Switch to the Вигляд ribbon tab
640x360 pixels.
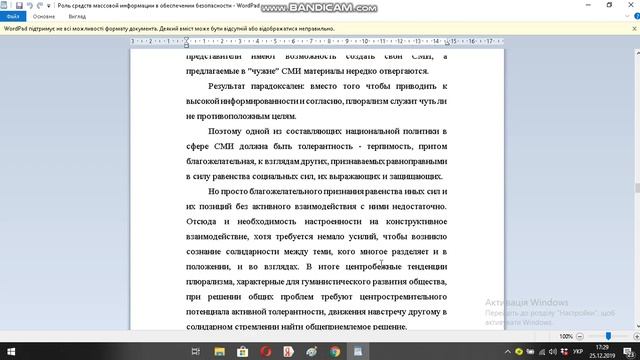77,16
